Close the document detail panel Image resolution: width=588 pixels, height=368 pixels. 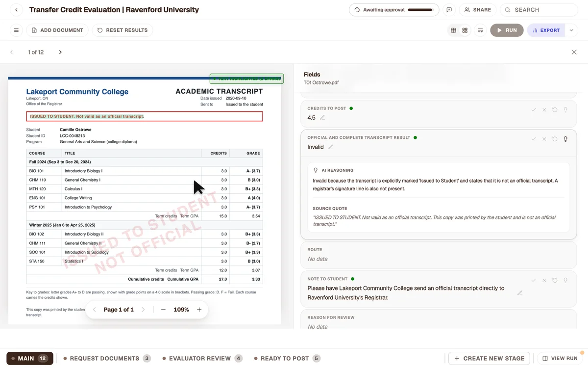(574, 52)
